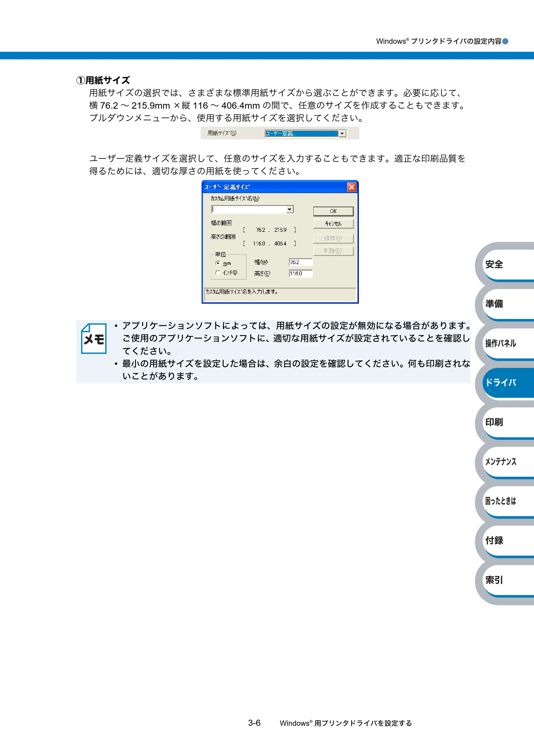Open the 用紙サイズ dropdown arrow
The height and width of the screenshot is (756, 534).
342,134
